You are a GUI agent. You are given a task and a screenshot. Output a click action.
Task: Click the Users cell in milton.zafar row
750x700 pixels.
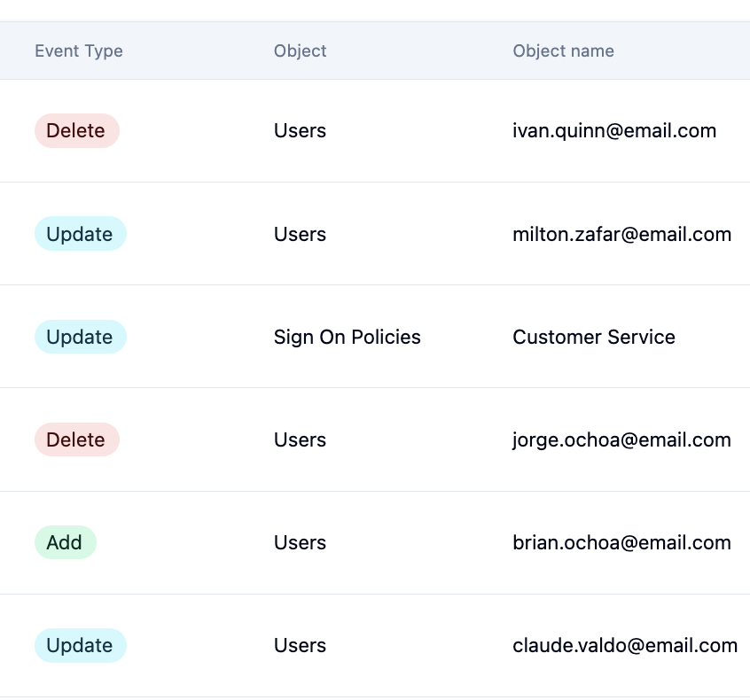(x=300, y=234)
